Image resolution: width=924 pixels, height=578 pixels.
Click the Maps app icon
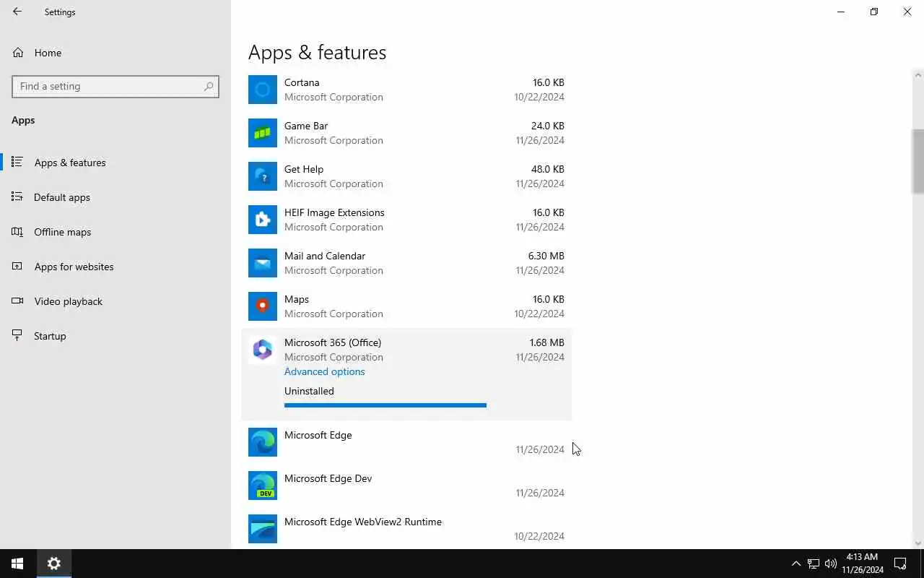(x=263, y=306)
